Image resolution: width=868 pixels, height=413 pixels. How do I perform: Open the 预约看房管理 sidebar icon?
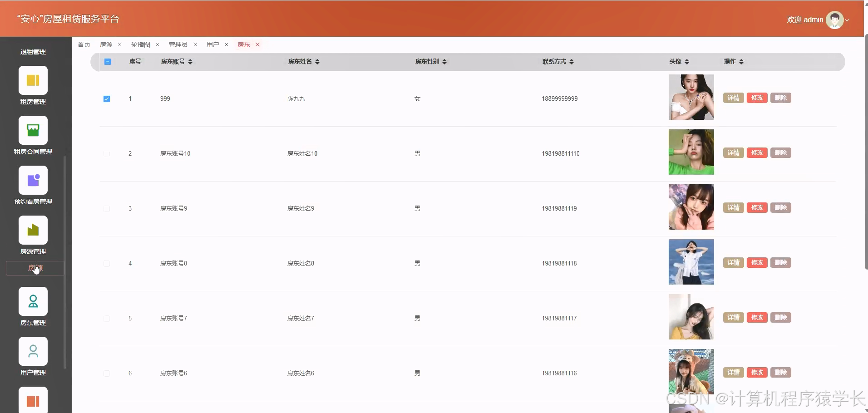[33, 180]
